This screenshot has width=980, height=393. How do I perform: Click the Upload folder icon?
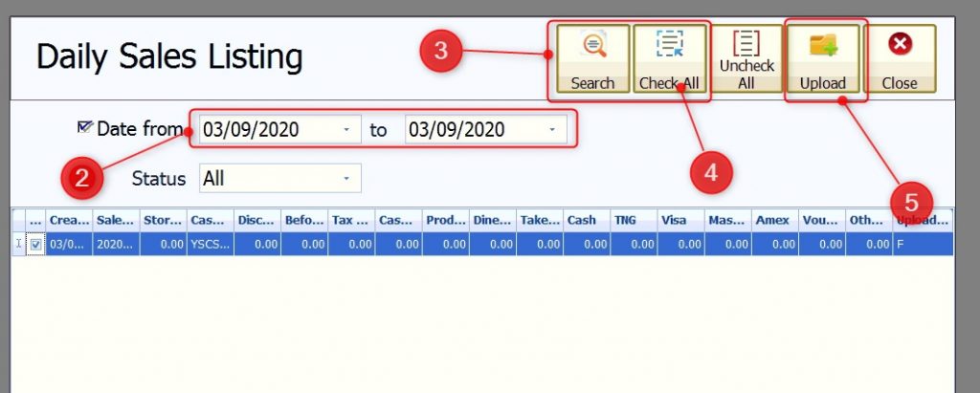click(822, 47)
